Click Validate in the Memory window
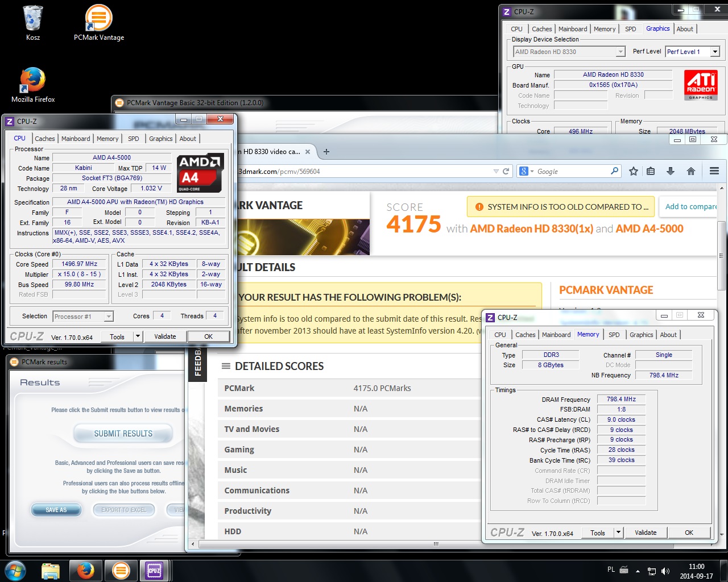Viewport: 728px width, 582px height. tap(646, 533)
